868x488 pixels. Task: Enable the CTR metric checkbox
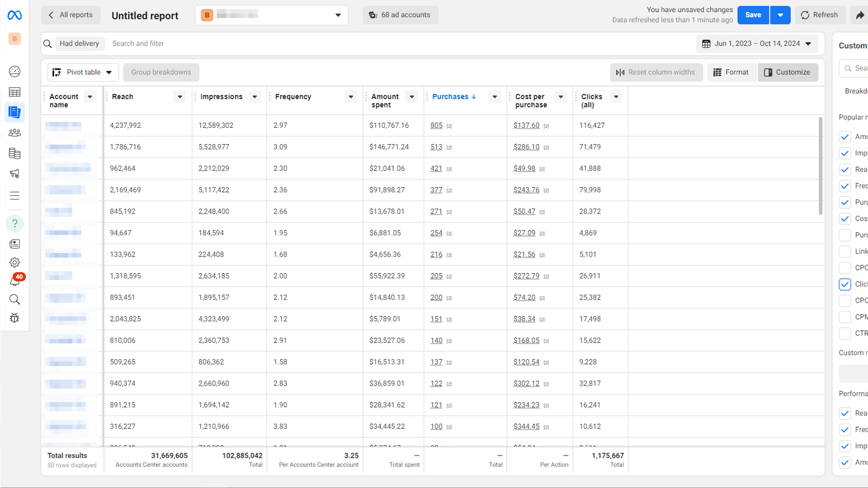click(844, 333)
